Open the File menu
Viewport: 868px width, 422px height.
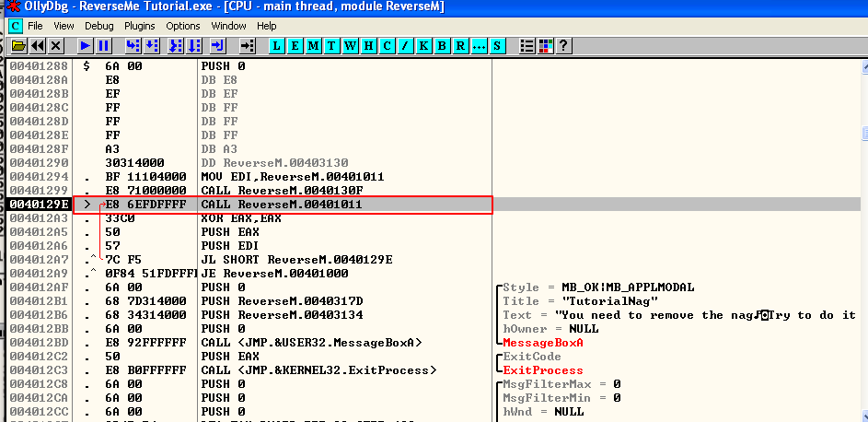35,26
